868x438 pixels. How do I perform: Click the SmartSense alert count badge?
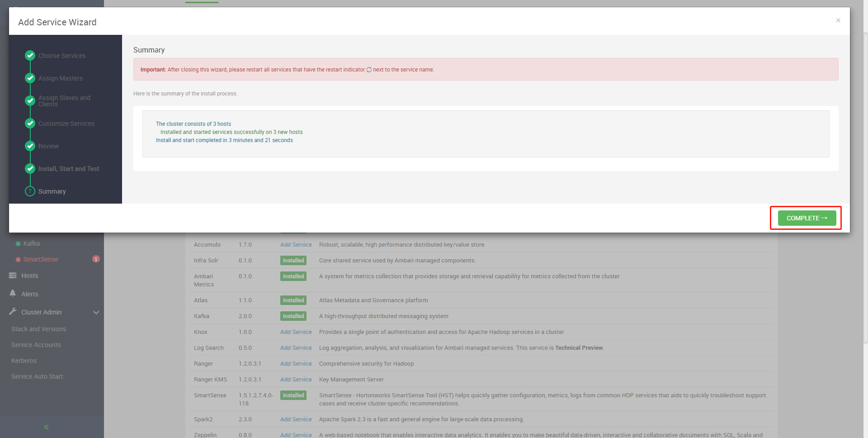(x=96, y=259)
